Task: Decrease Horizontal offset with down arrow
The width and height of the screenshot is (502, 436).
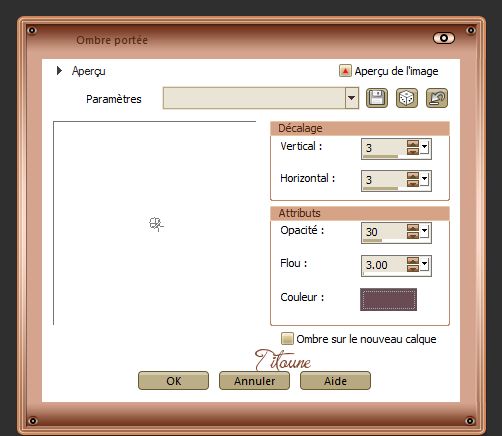Action: click(x=413, y=183)
